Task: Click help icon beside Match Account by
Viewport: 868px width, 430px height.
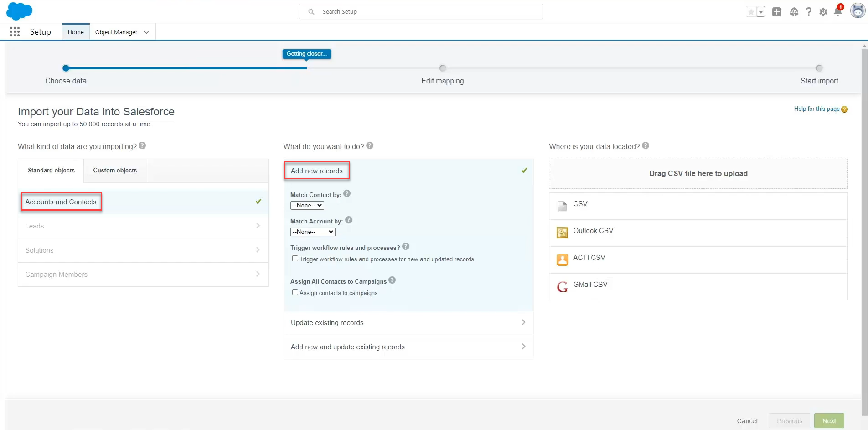Action: [x=349, y=220]
